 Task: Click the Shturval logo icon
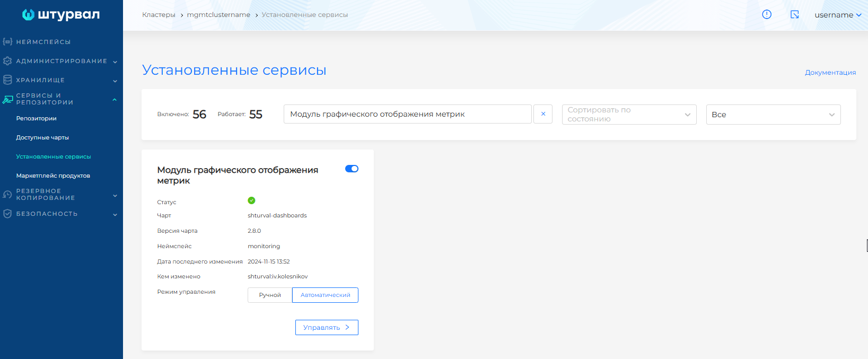pos(28,15)
